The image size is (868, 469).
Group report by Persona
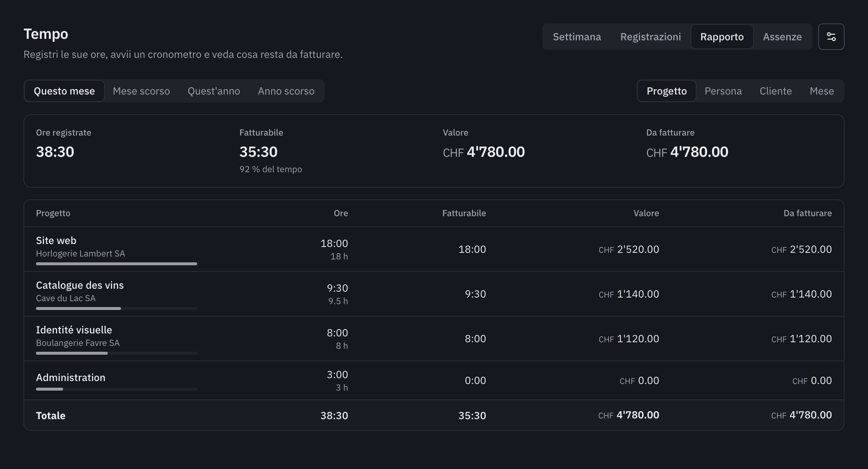click(x=723, y=91)
